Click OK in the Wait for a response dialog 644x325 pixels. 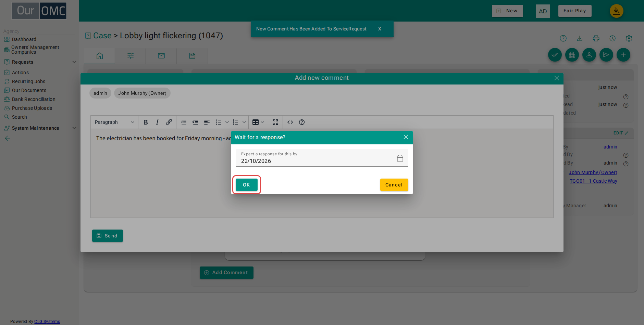[x=246, y=185]
